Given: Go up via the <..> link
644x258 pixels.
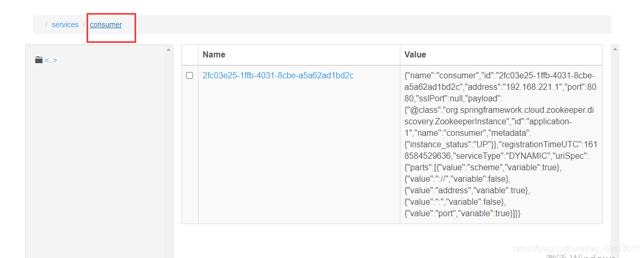Looking at the screenshot, I should tap(51, 61).
